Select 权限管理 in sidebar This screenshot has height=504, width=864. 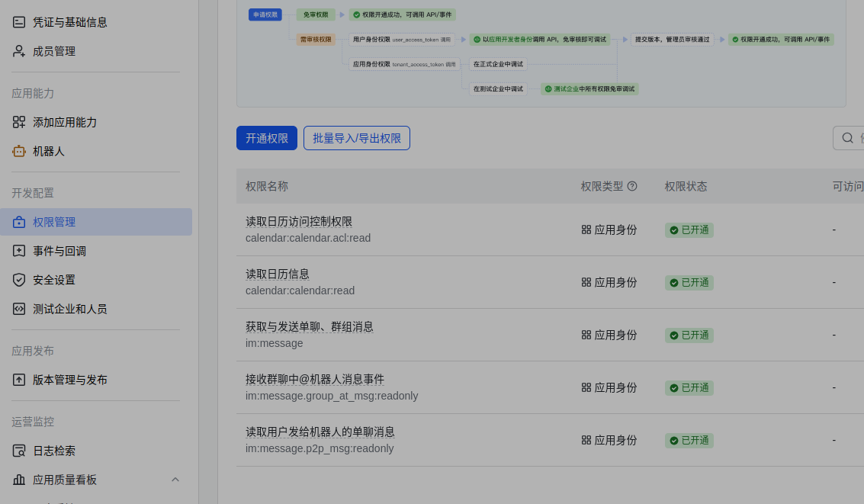[x=96, y=222]
